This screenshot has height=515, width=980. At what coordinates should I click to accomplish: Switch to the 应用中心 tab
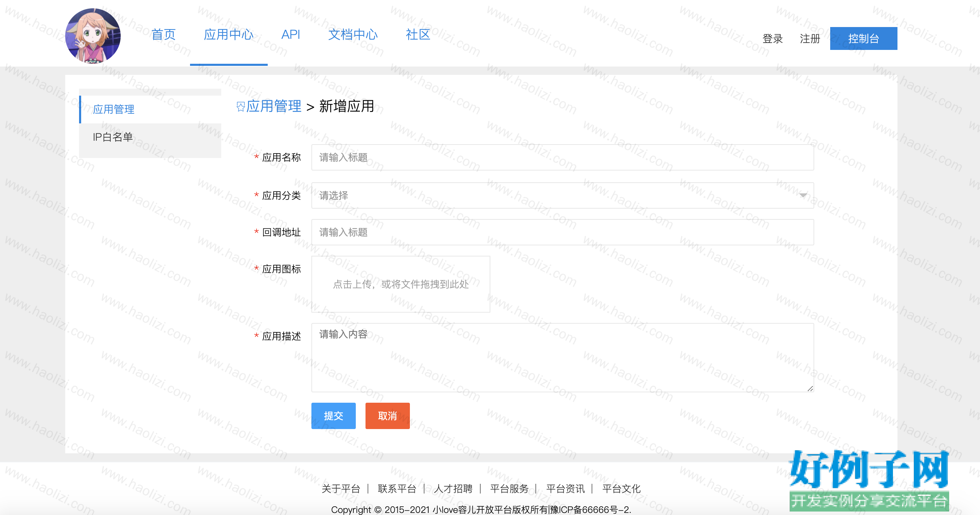pos(229,35)
